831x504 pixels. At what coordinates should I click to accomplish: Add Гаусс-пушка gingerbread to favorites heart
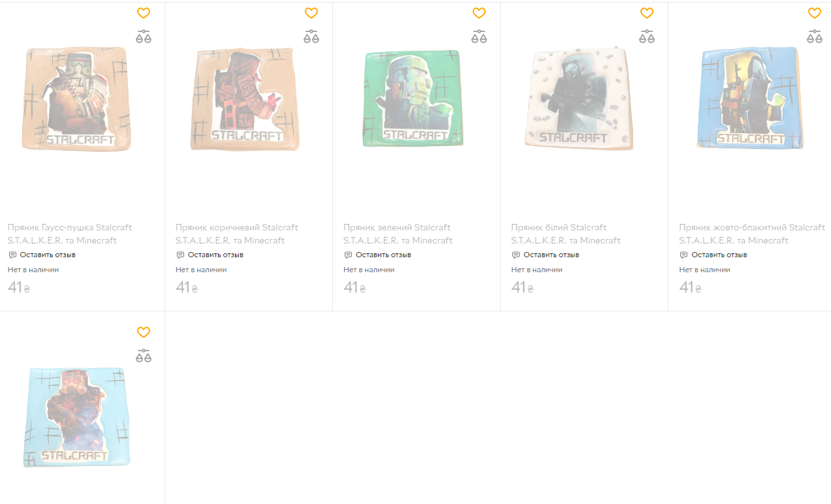click(144, 13)
